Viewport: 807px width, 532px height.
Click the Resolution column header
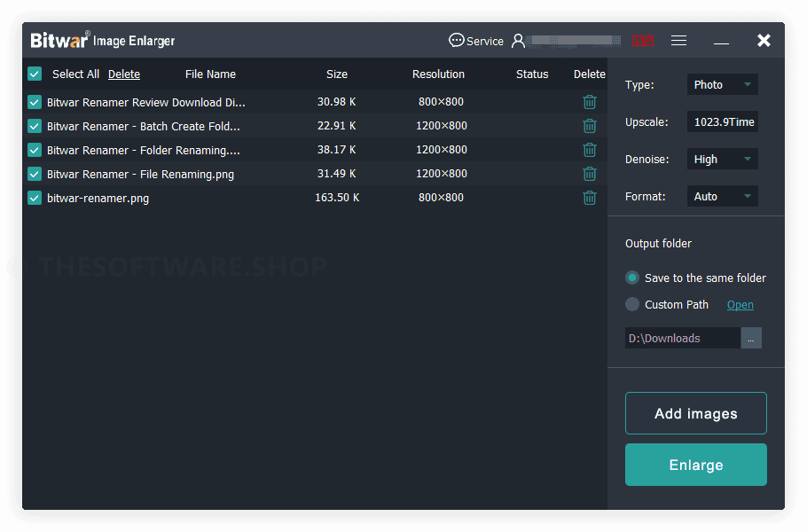438,74
